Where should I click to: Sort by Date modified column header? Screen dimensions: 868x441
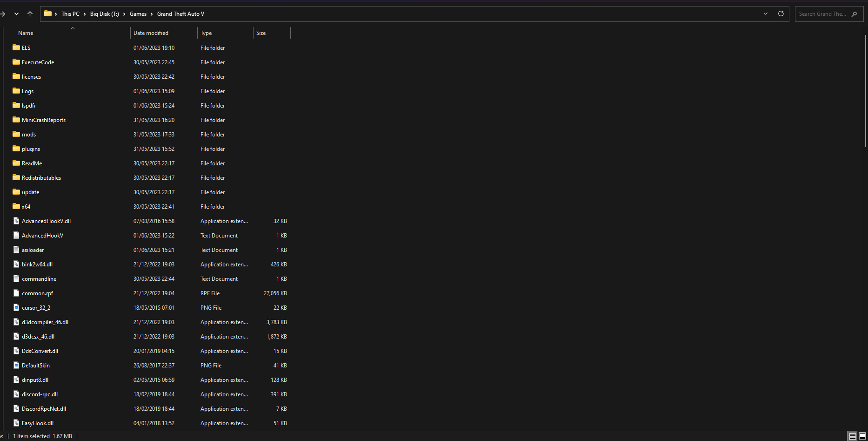(151, 33)
